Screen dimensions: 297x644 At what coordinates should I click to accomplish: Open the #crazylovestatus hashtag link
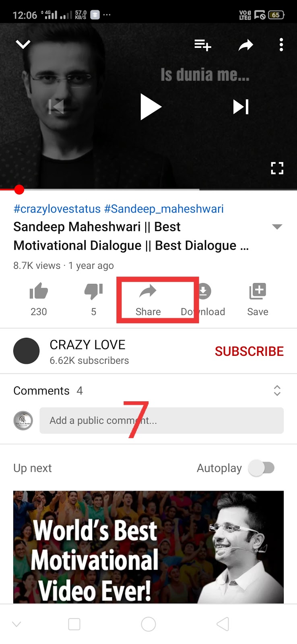57,209
